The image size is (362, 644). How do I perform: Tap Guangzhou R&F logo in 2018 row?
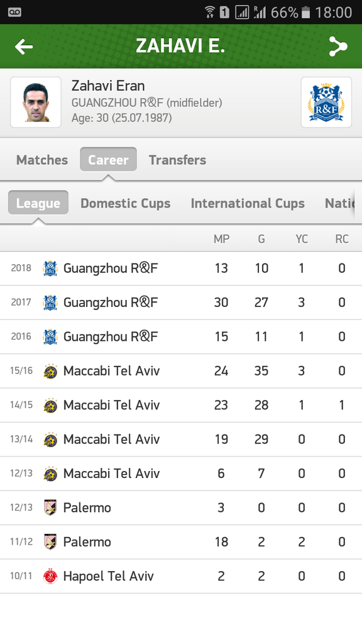click(50, 269)
